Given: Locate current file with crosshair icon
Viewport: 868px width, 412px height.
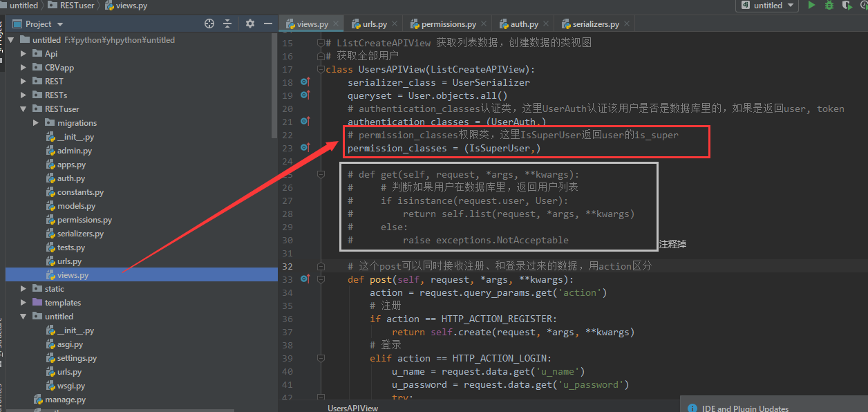Looking at the screenshot, I should pyautogui.click(x=209, y=24).
